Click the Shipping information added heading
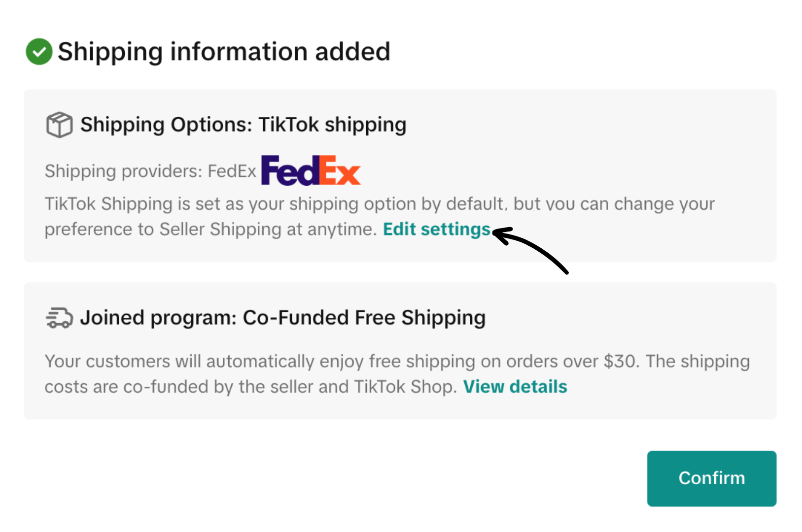The height and width of the screenshot is (532, 802). [224, 51]
